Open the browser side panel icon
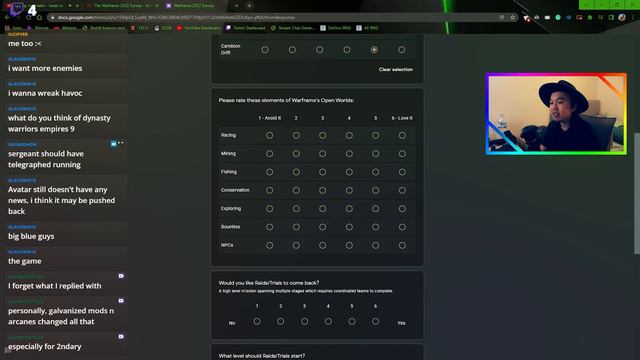 (611, 18)
